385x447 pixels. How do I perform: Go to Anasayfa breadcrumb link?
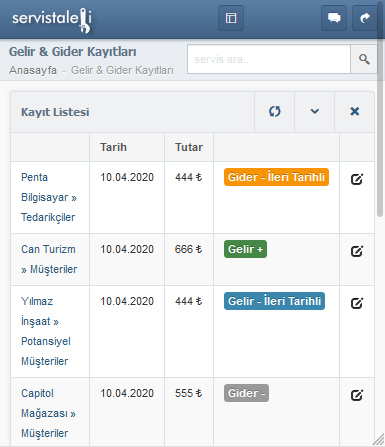(33, 70)
